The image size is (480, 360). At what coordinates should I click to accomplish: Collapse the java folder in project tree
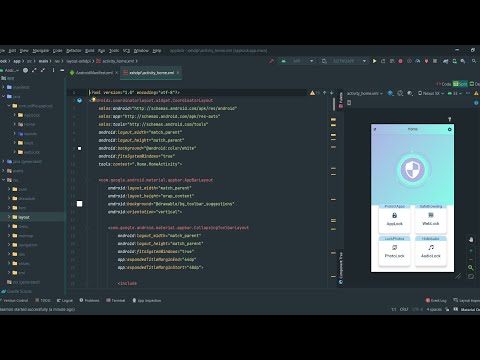click(3, 96)
